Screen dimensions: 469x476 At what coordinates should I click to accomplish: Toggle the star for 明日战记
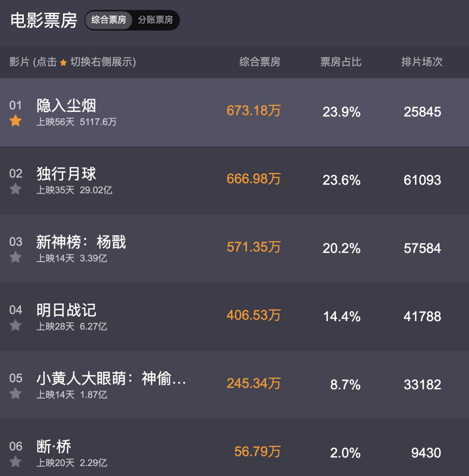point(16,326)
